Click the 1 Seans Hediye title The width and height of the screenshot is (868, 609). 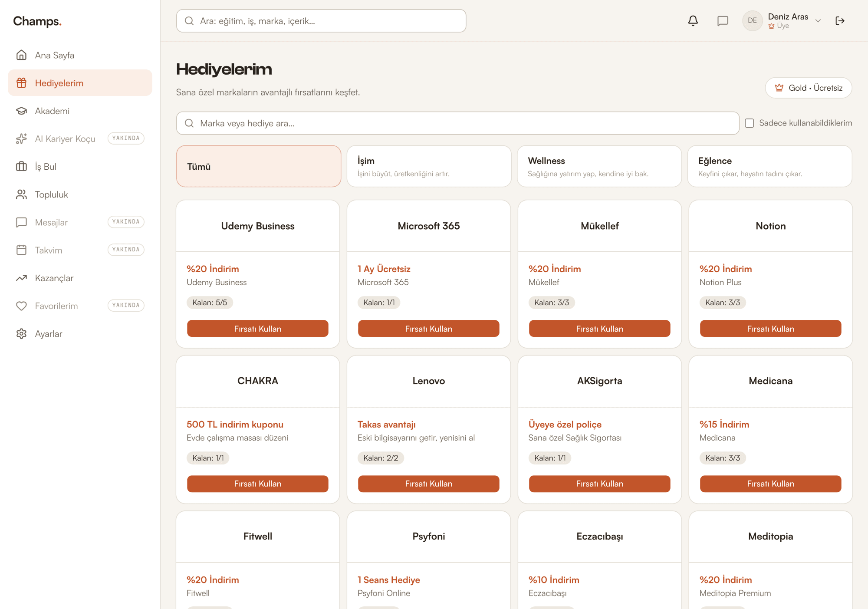[x=389, y=580]
